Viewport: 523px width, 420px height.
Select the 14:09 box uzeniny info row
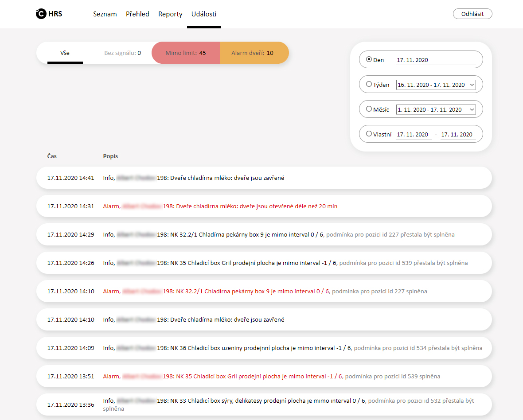click(x=264, y=348)
